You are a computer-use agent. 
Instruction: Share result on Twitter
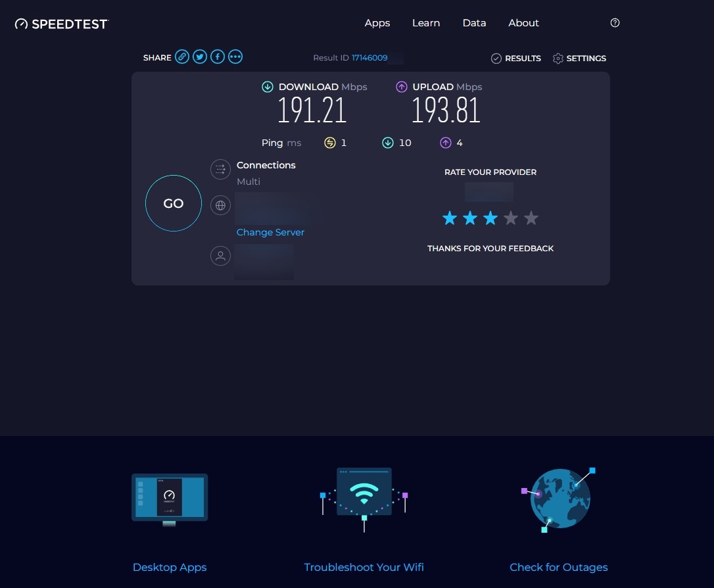coord(200,57)
